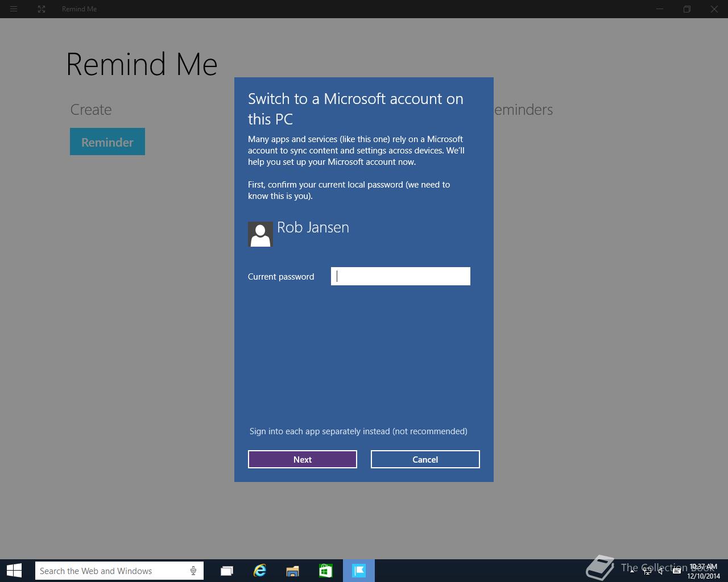Launch Internet Explorer from taskbar
This screenshot has height=582, width=728.
260,571
